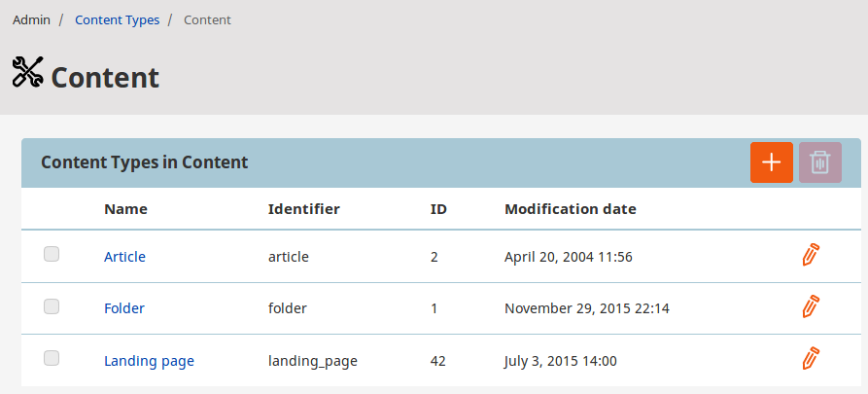The image size is (868, 394).
Task: Tick the Article row checkbox
Action: tap(52, 254)
